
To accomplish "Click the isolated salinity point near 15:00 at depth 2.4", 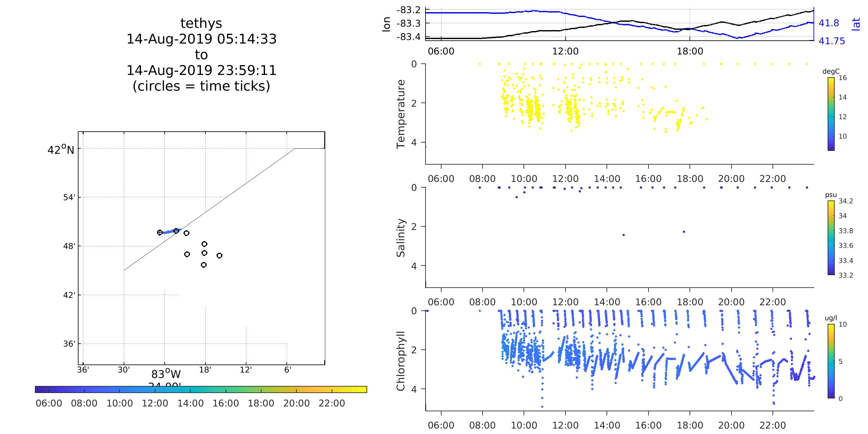I will [x=624, y=235].
